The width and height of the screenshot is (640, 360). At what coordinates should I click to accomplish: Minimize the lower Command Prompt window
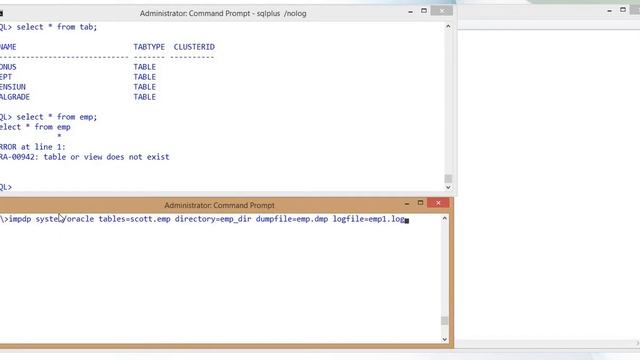point(407,203)
